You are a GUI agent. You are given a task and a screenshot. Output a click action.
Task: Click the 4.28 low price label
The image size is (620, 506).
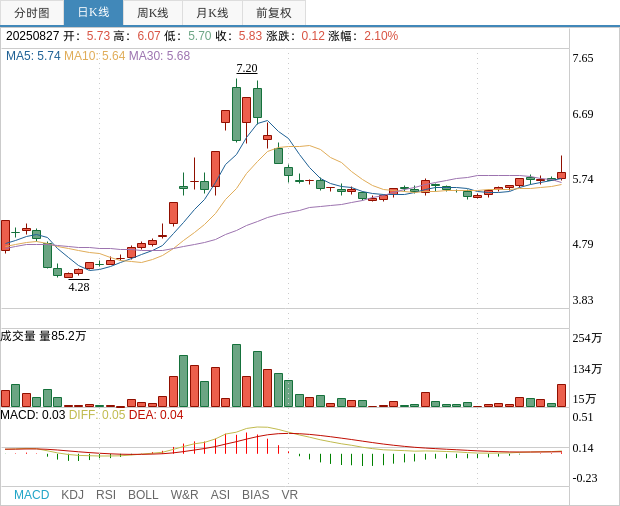tap(79, 287)
